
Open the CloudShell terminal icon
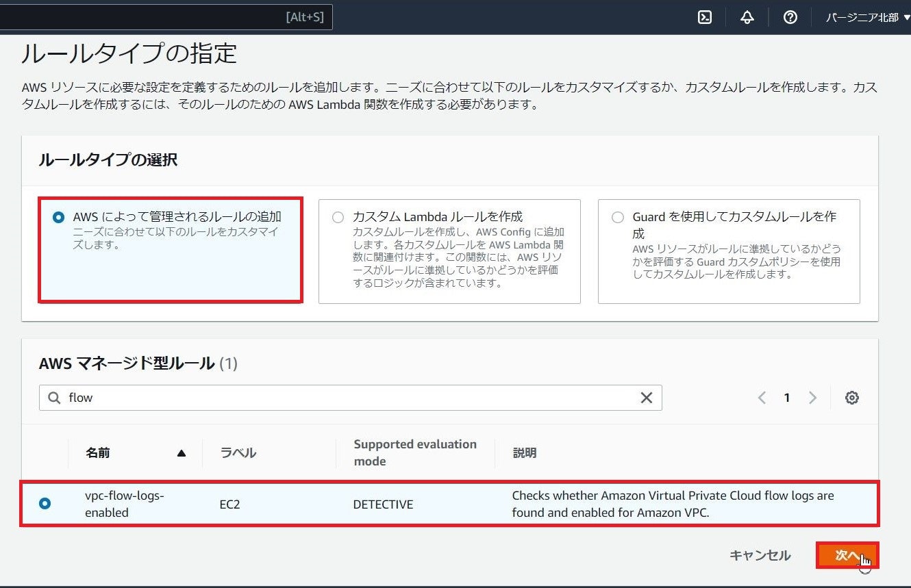pyautogui.click(x=704, y=18)
